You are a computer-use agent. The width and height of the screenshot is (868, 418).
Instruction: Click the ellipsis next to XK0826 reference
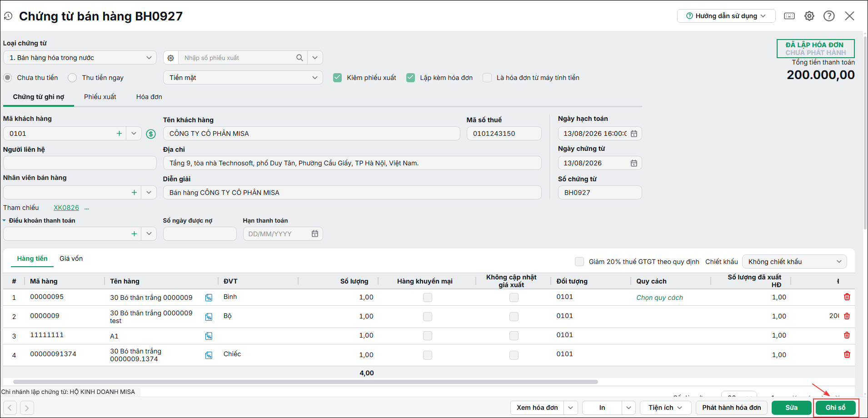[87, 208]
